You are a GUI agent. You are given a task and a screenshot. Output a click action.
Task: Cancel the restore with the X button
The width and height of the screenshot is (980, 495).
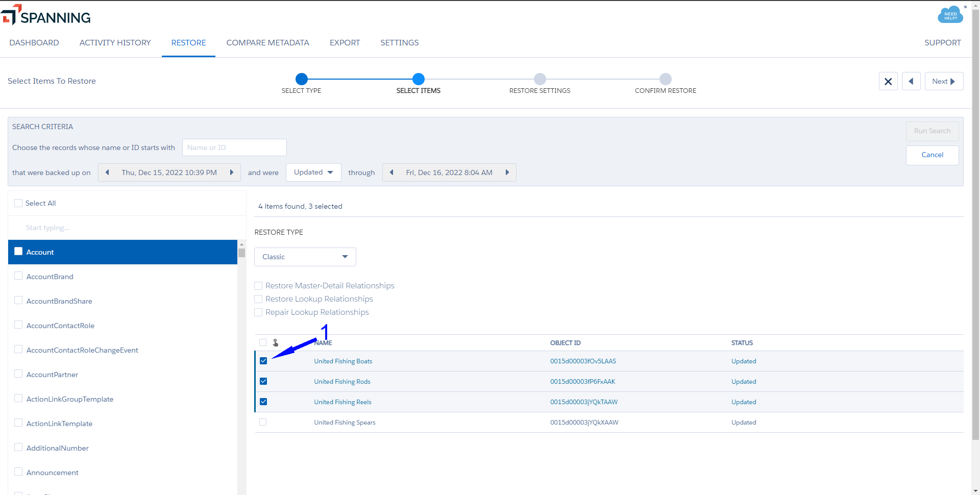click(888, 81)
